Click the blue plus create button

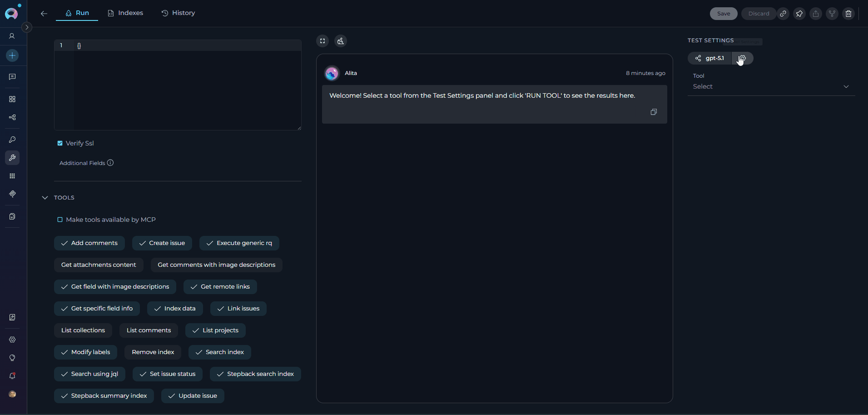point(12,55)
